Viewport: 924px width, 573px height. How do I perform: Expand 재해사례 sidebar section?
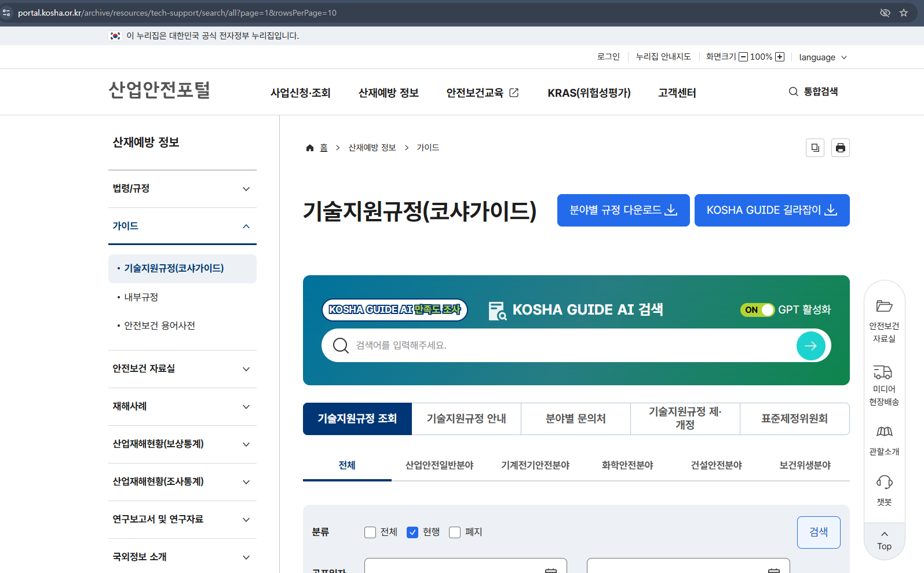pos(182,407)
